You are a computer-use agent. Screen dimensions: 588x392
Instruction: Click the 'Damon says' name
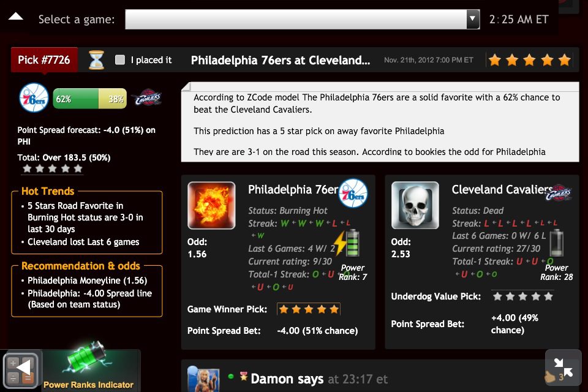point(287,379)
